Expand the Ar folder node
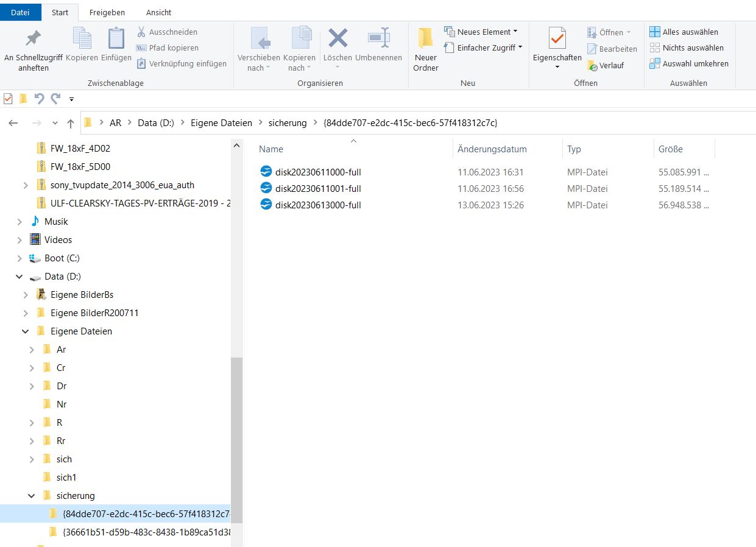Viewport: 756px width, 547px height. [x=31, y=350]
